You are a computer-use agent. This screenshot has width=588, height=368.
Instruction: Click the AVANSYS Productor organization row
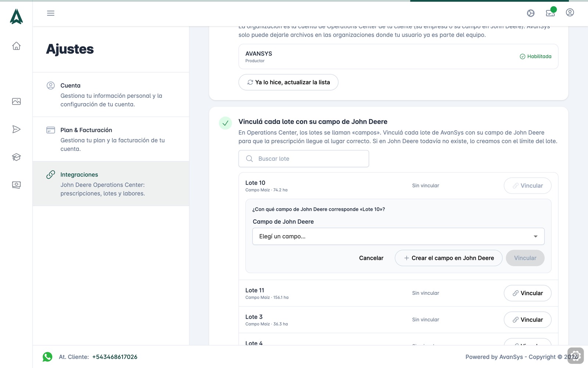398,56
